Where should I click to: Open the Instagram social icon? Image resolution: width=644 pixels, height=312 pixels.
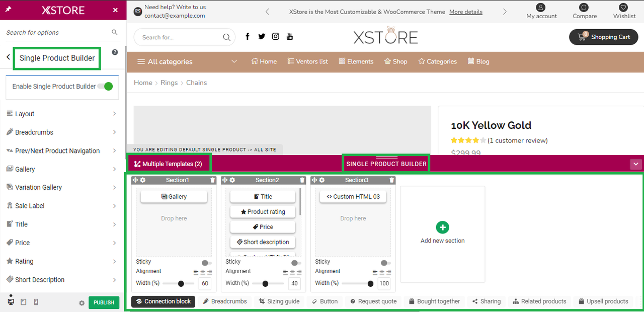click(x=276, y=36)
